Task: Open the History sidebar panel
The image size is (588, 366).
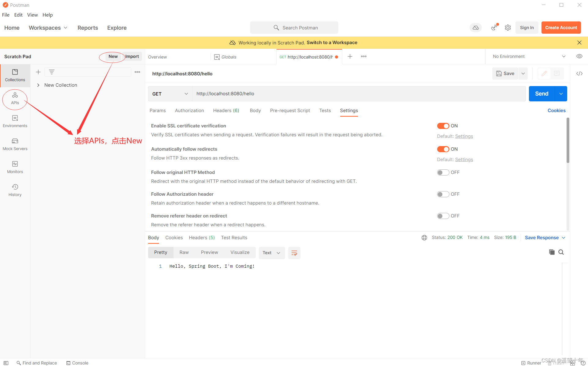Action: point(15,190)
